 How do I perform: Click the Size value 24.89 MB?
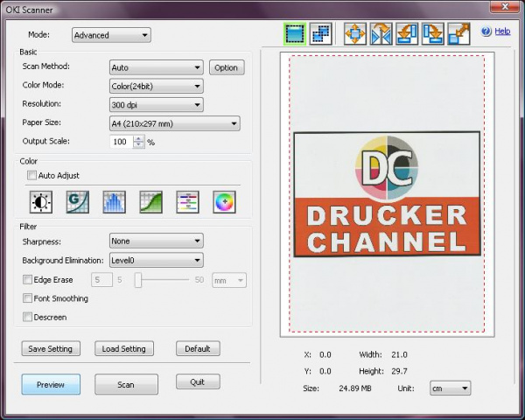355,388
